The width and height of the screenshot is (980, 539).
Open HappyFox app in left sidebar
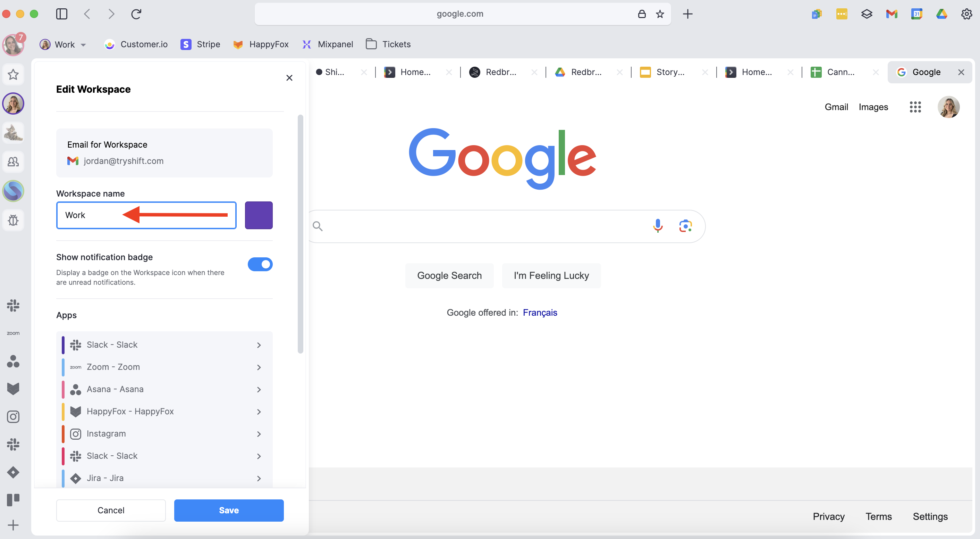coord(13,389)
